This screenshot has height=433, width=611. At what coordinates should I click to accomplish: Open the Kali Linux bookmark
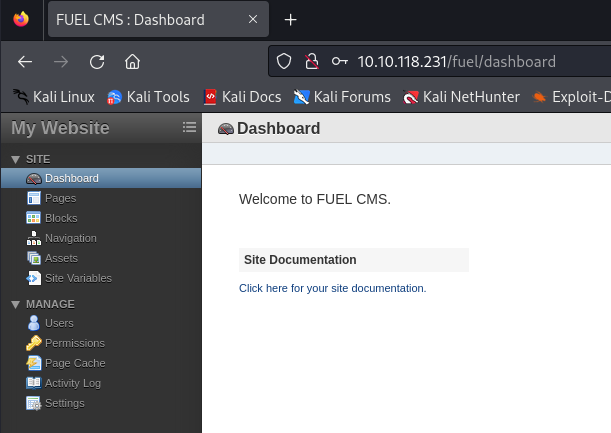[53, 97]
